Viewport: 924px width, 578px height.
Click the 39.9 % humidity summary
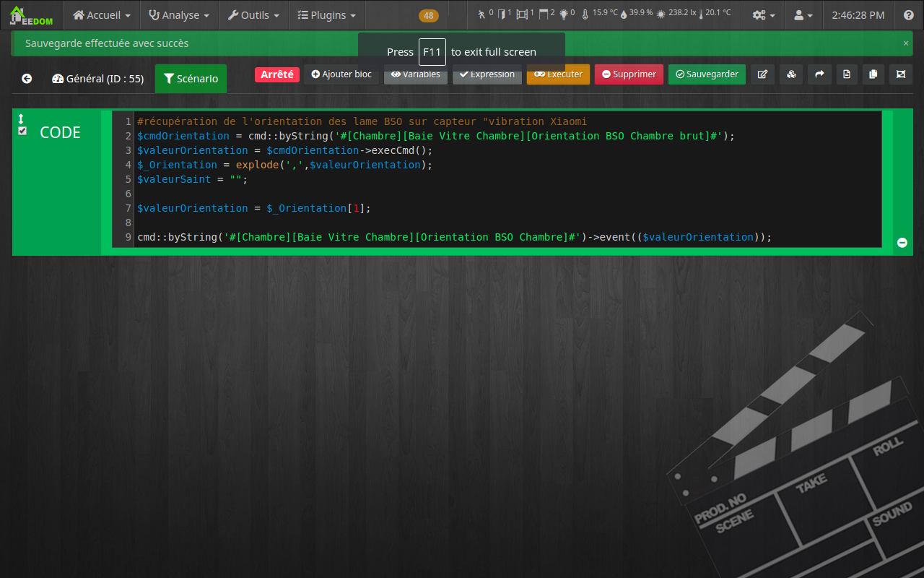click(x=637, y=14)
